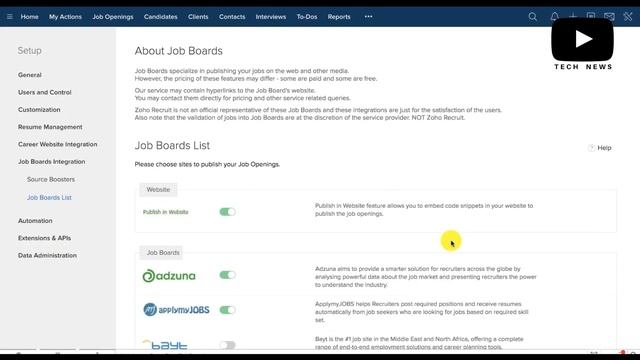Click the Help link
Screen dimensions: 640x360
click(x=604, y=148)
